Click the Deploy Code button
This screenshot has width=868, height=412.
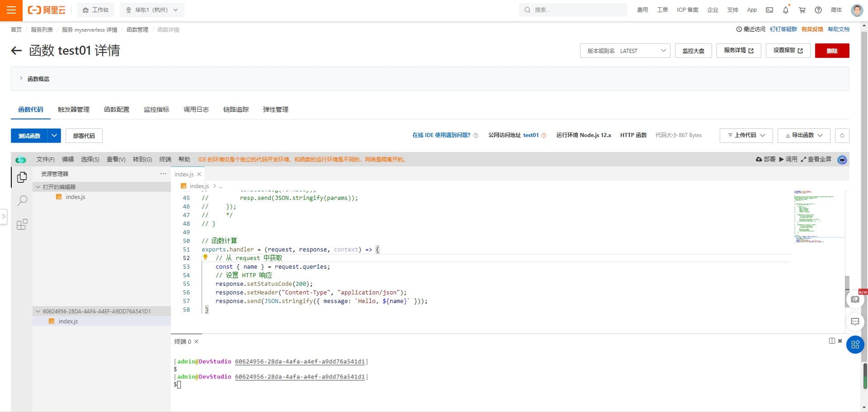[84, 136]
